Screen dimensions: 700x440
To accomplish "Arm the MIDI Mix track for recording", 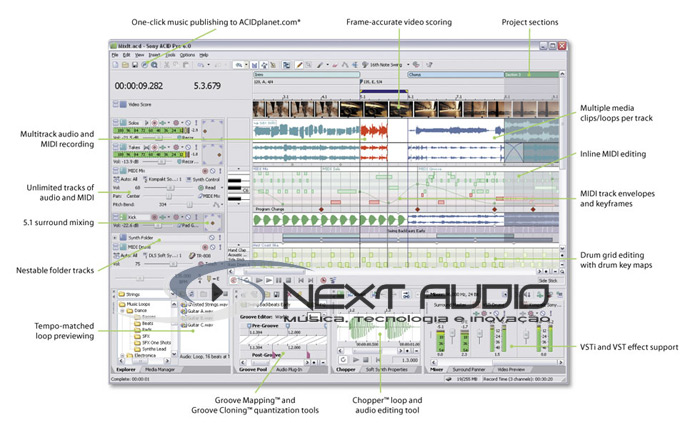I will pyautogui.click(x=205, y=171).
